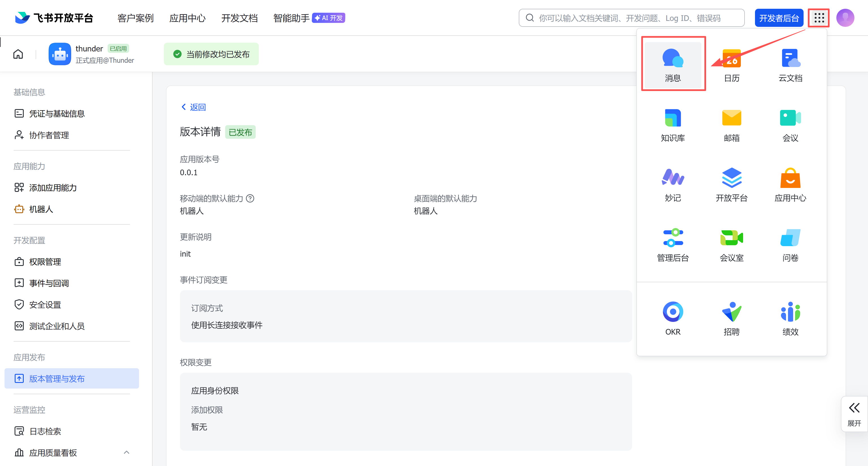Viewport: 868px width, 466px height.
Task: Expand the side panel with 展开
Action: [854, 414]
